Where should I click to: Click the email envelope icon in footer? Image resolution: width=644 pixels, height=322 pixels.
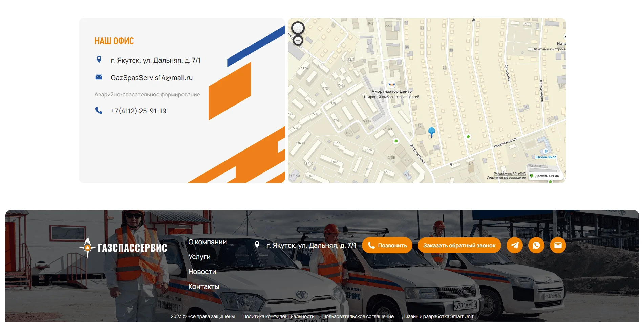pyautogui.click(x=558, y=245)
